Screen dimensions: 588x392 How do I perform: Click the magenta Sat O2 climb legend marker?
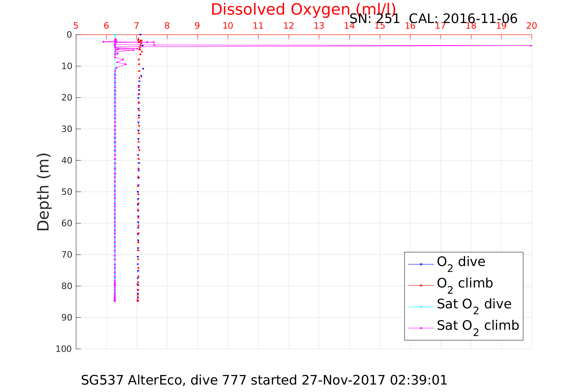[x=421, y=328]
